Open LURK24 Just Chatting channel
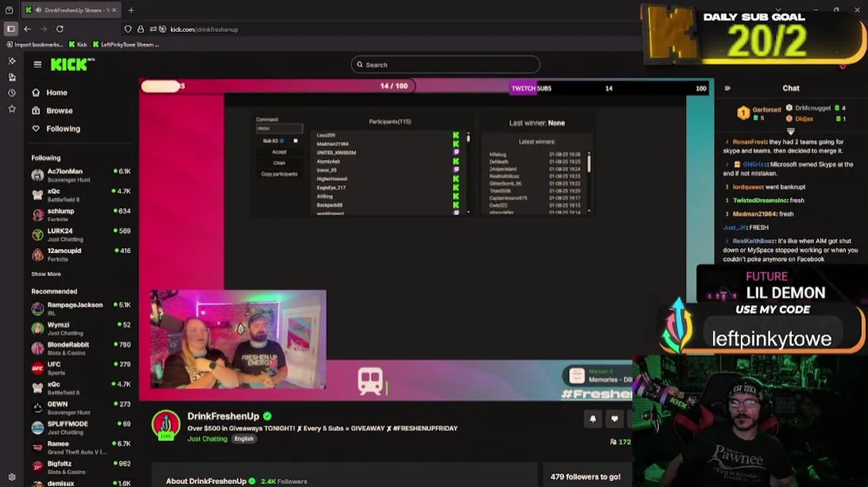The image size is (868, 487). [x=81, y=235]
